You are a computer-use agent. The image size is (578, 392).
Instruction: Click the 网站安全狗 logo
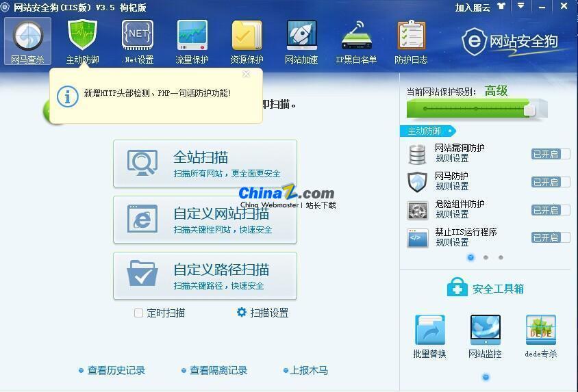pyautogui.click(x=510, y=42)
